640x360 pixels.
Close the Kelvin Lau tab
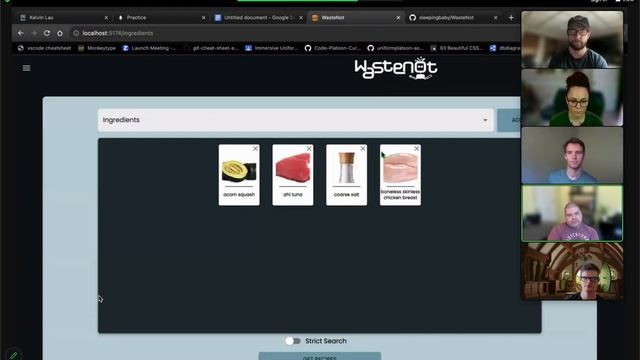pos(106,18)
